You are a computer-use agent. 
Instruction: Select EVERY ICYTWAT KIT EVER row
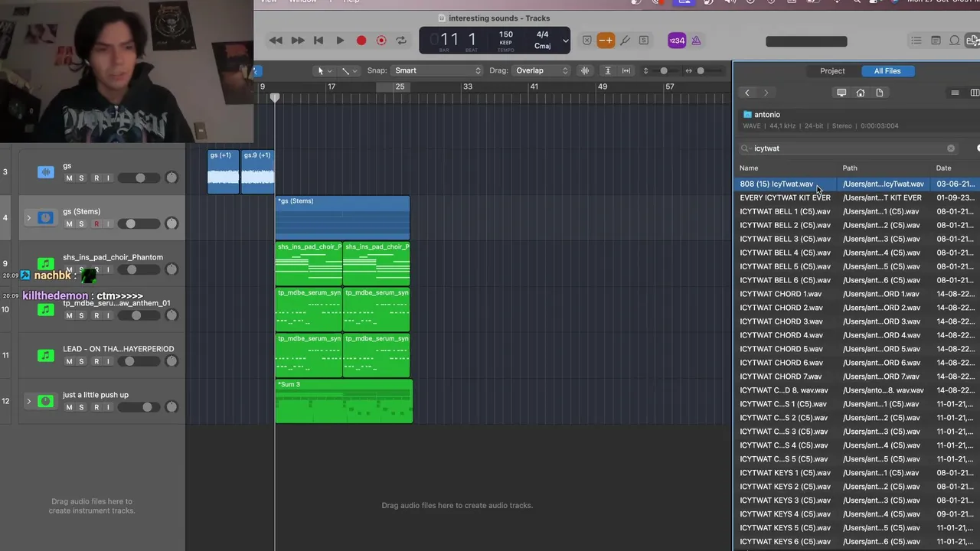(857, 197)
